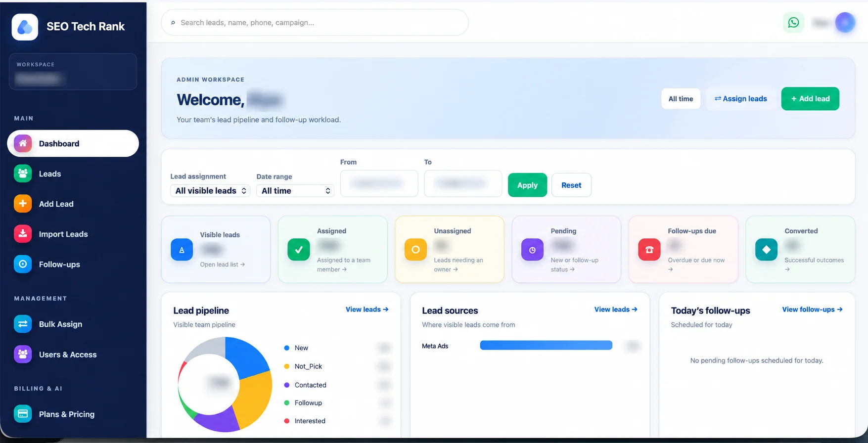The width and height of the screenshot is (868, 443).
Task: Click the purple Pending clock icon
Action: [532, 250]
